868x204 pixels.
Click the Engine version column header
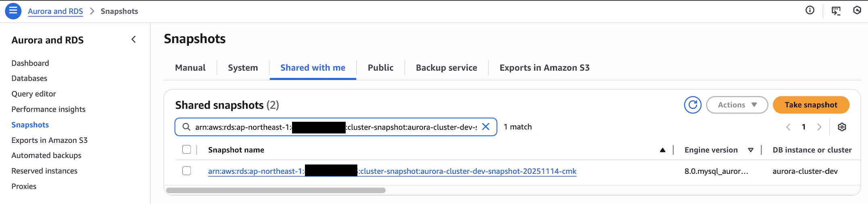(711, 150)
